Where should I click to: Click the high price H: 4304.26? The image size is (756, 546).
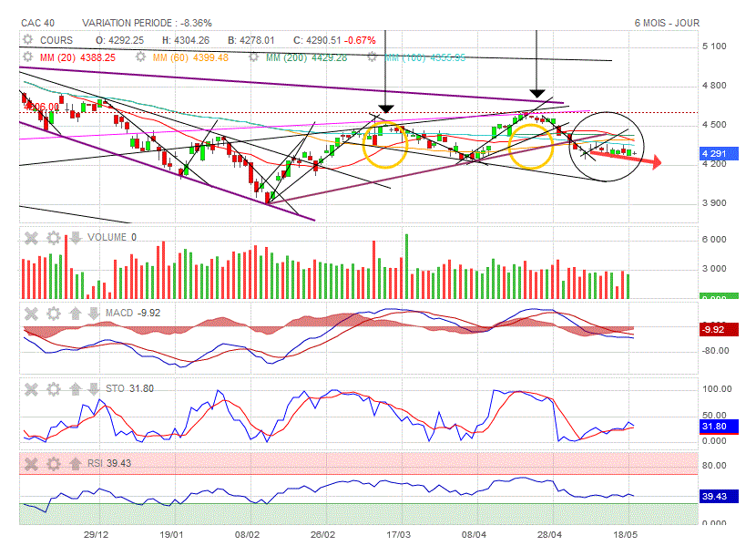[x=186, y=40]
